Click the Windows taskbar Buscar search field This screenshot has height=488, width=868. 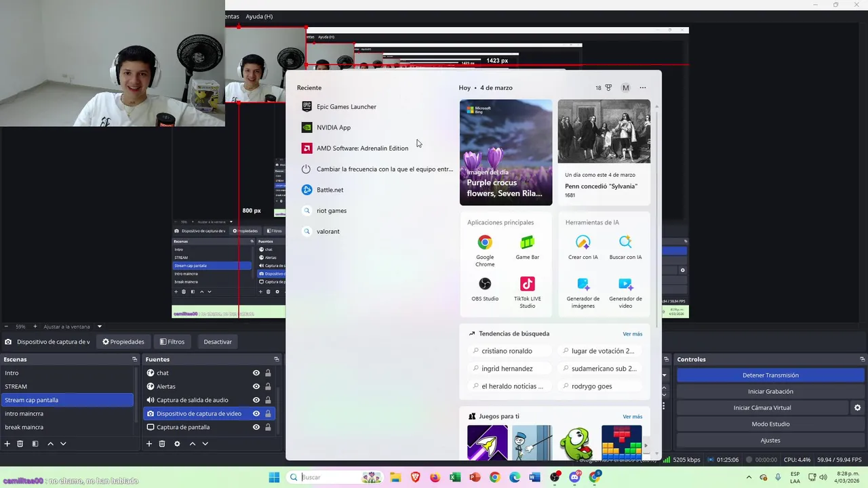click(x=334, y=477)
